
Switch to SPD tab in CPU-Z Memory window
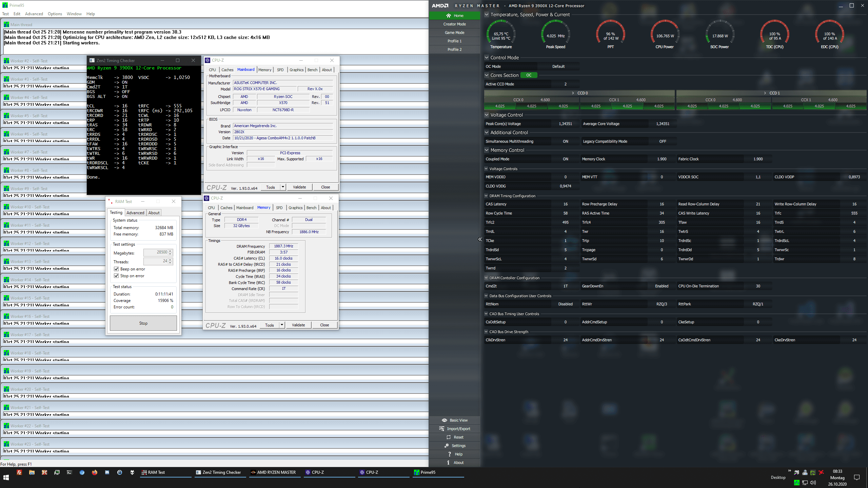[x=279, y=208]
